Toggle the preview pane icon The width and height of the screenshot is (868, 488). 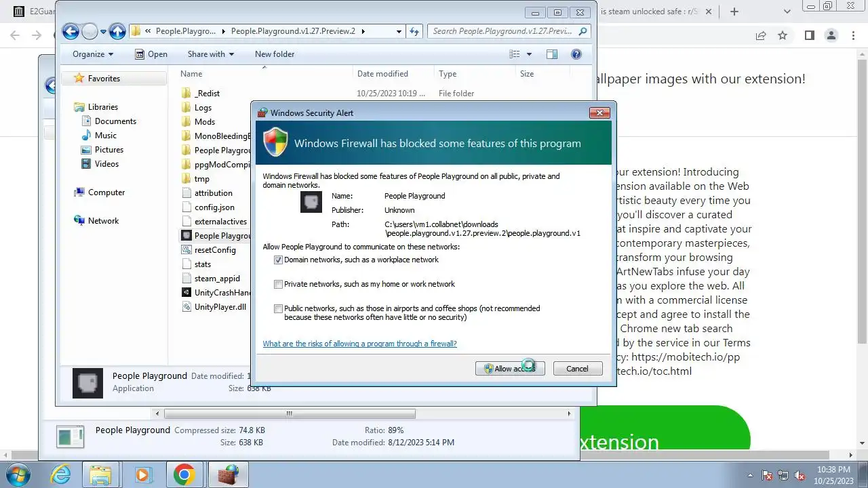pos(552,54)
